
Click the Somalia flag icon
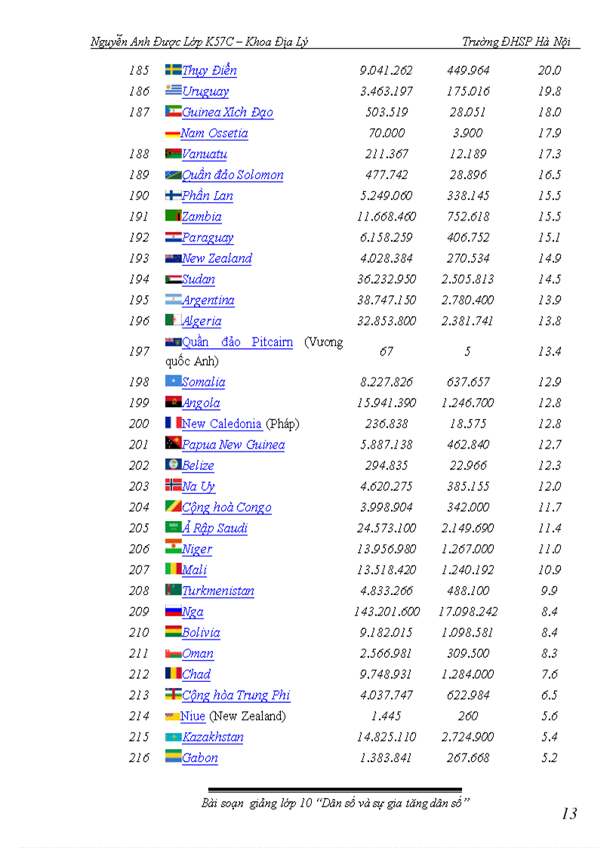click(173, 381)
